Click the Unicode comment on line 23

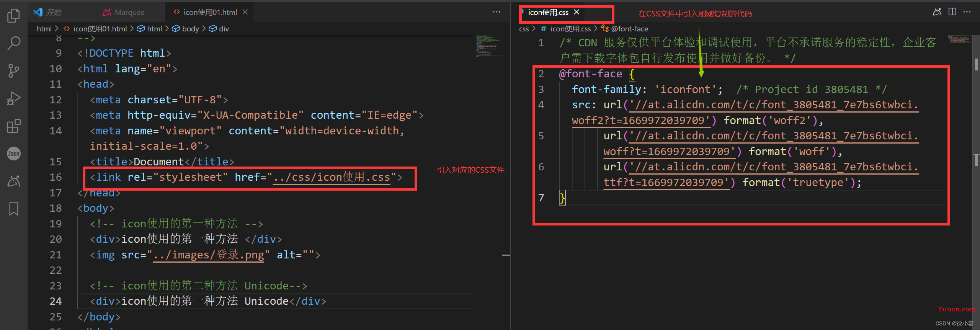[198, 286]
